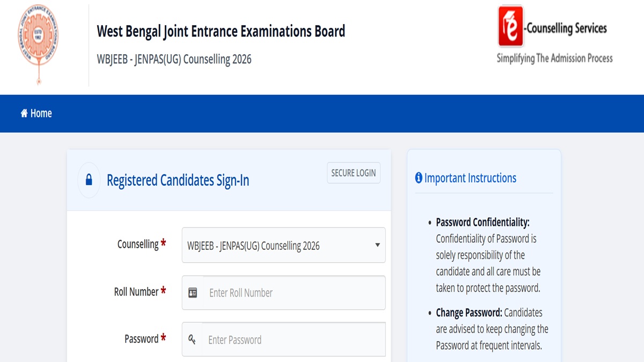Click the Change Password instruction item
Screen dimensions: 644x362
[x=488, y=329]
